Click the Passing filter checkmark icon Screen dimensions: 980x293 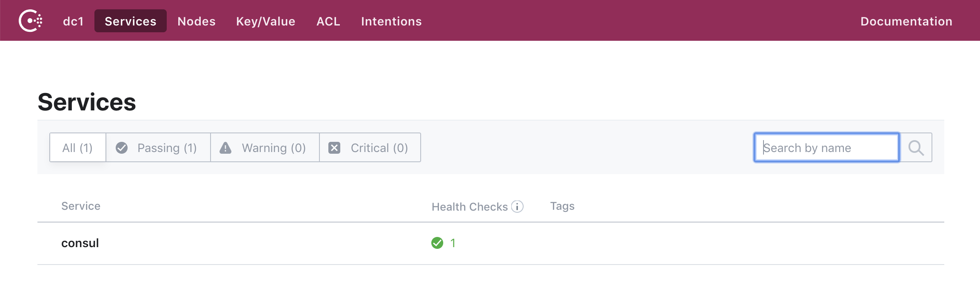(x=122, y=148)
